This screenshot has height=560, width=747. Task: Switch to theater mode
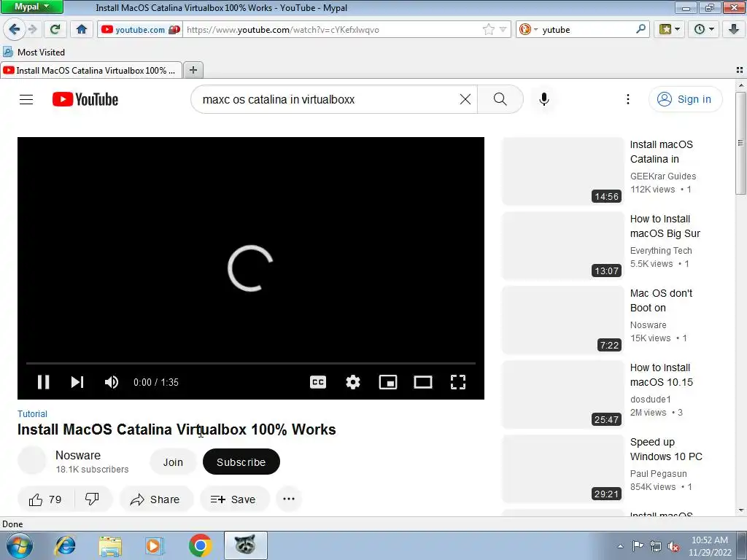pyautogui.click(x=423, y=382)
